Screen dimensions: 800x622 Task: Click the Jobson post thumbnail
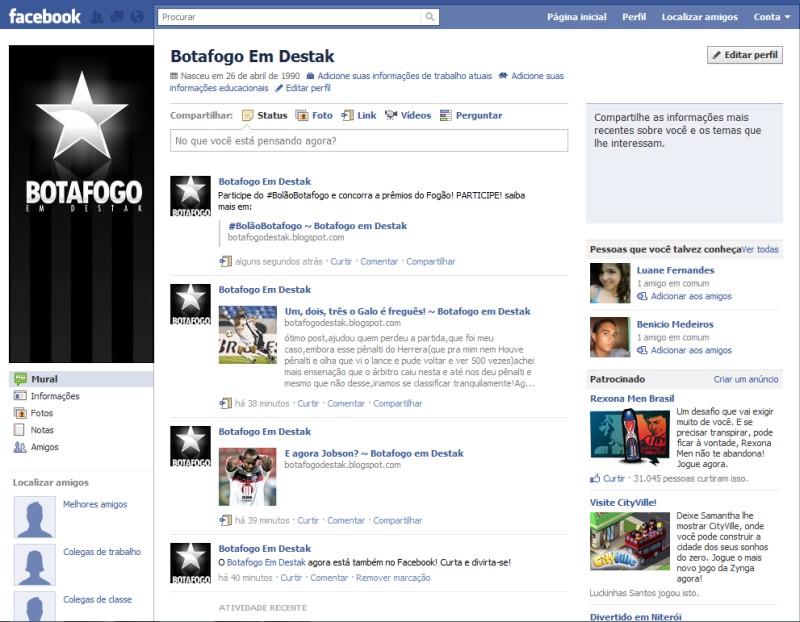click(x=247, y=477)
